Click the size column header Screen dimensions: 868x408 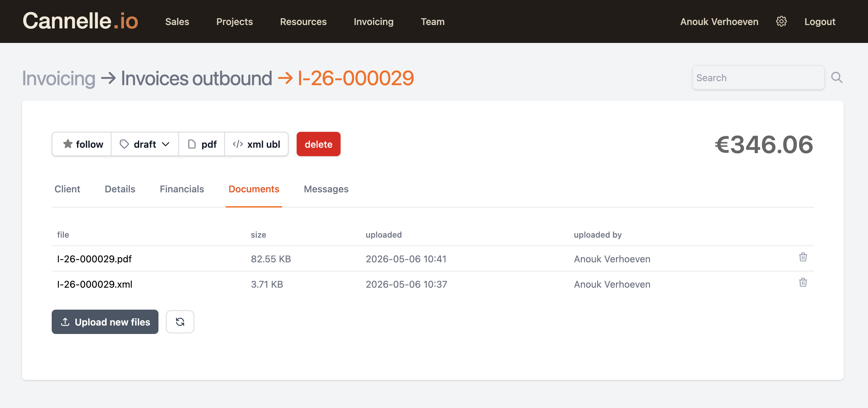pos(258,235)
